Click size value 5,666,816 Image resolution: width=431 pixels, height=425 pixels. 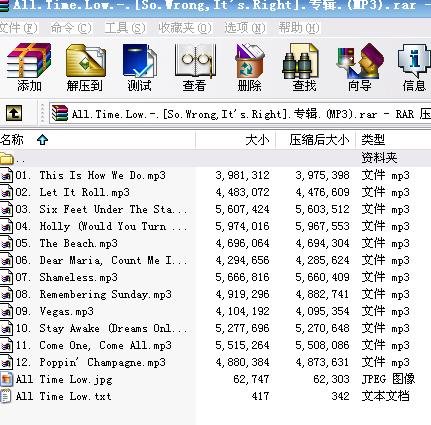point(242,277)
